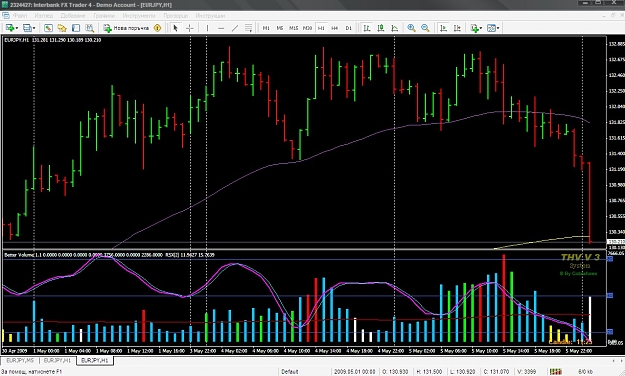Toggle Expert Advisors yellow diamond icon
This screenshot has height=376, width=625.
coord(157,28)
